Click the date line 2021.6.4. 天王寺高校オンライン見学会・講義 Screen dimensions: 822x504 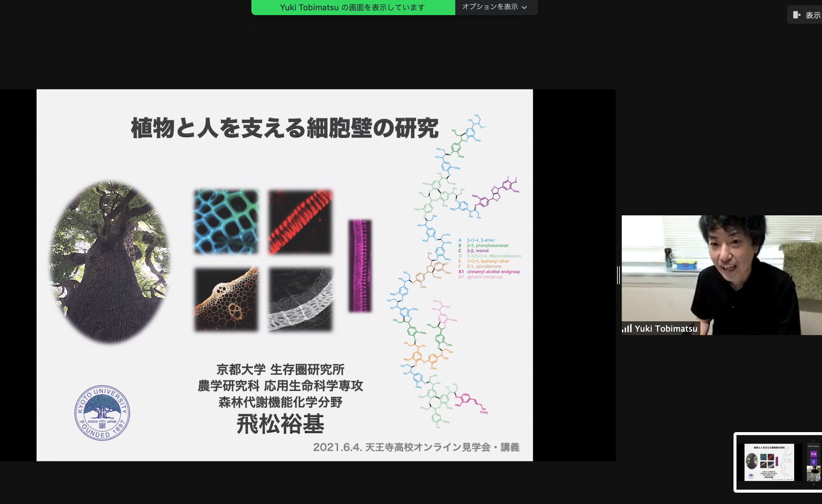tap(416, 447)
